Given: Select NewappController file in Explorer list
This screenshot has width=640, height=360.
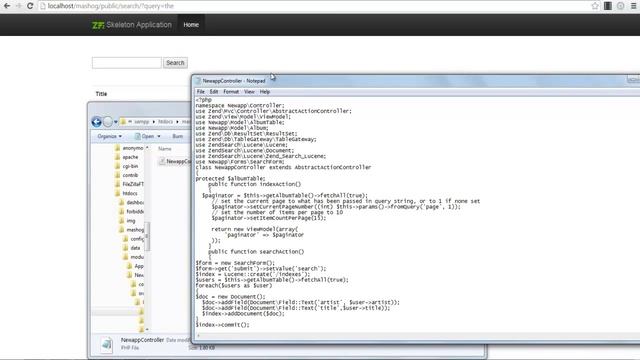Looking at the screenshot, I should [x=175, y=161].
